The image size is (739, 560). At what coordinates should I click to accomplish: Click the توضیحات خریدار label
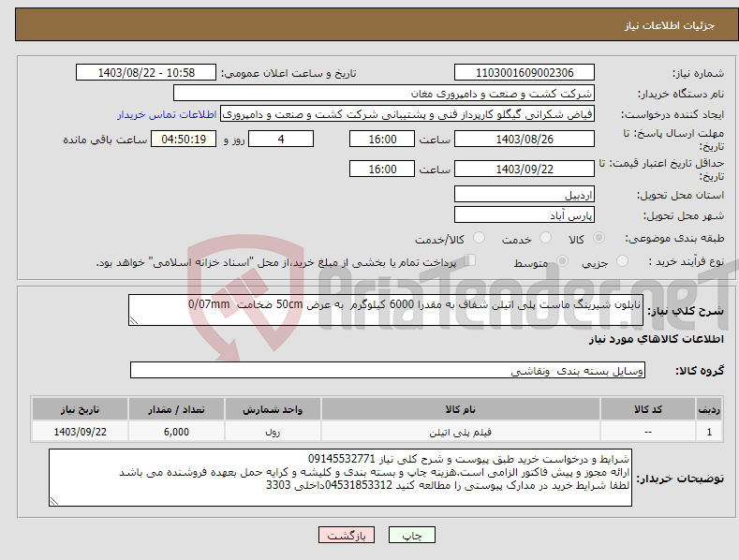tap(680, 479)
